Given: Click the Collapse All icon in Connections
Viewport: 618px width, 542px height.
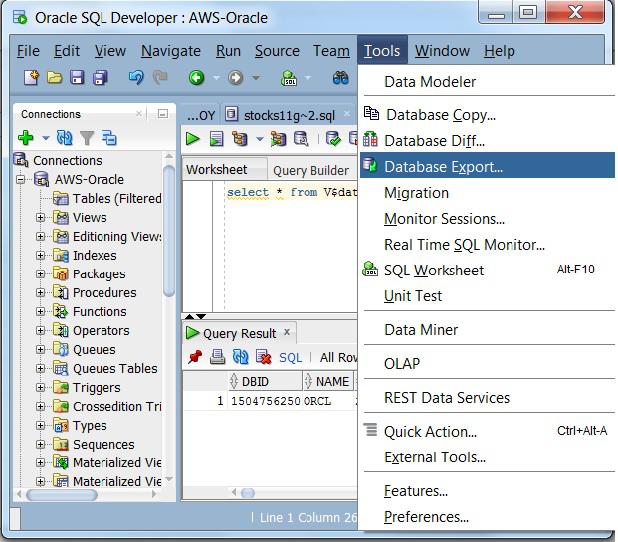Looking at the screenshot, I should tap(109, 138).
